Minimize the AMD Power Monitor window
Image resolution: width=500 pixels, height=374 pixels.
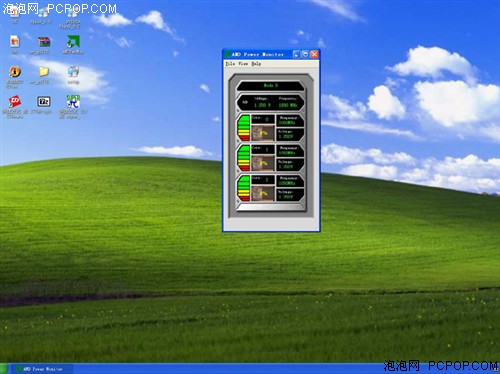click(x=296, y=54)
